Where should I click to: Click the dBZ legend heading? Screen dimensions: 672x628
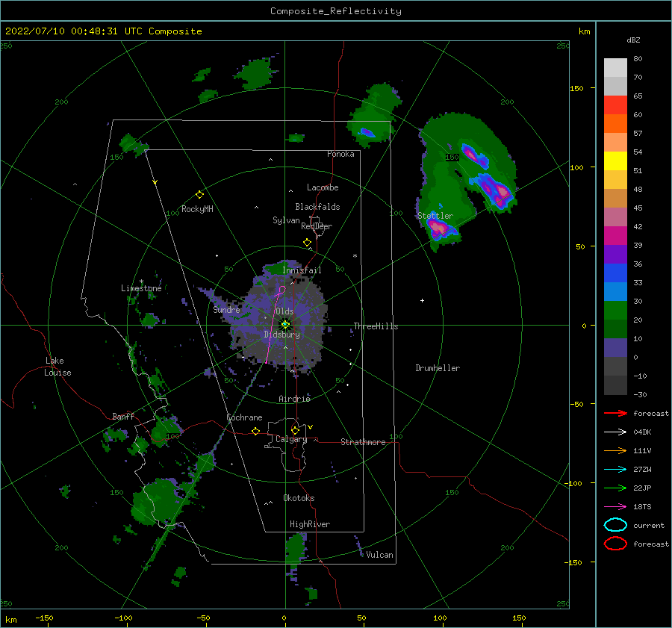click(x=633, y=40)
